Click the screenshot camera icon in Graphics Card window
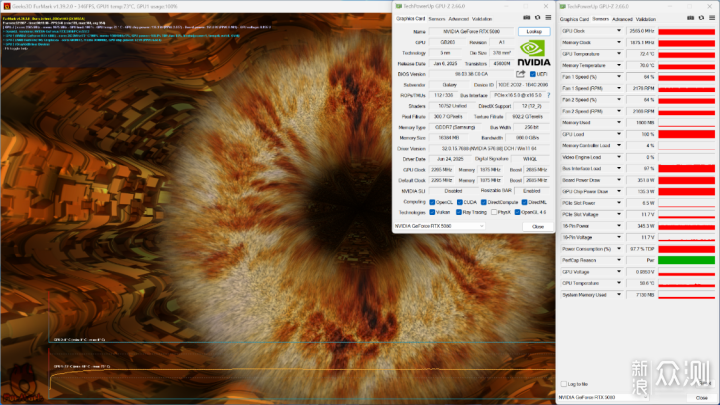Viewport: 720px width, 405px height. click(x=527, y=18)
